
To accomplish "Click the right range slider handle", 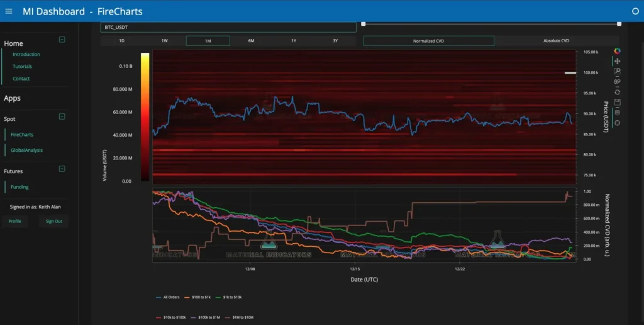I will 619,24.
